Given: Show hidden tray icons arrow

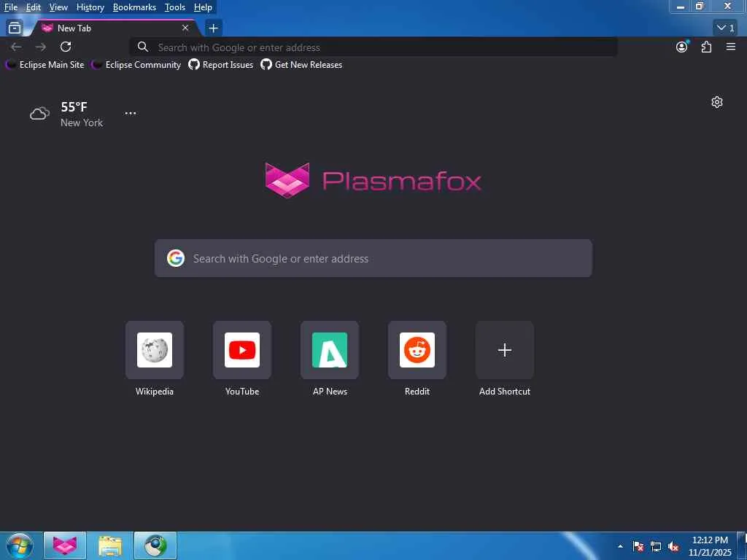Looking at the screenshot, I should [620, 546].
